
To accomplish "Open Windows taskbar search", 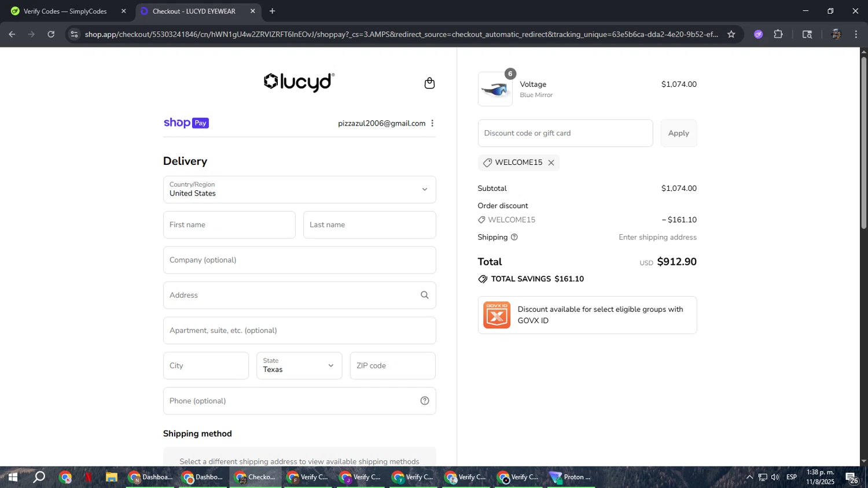I will point(39,477).
